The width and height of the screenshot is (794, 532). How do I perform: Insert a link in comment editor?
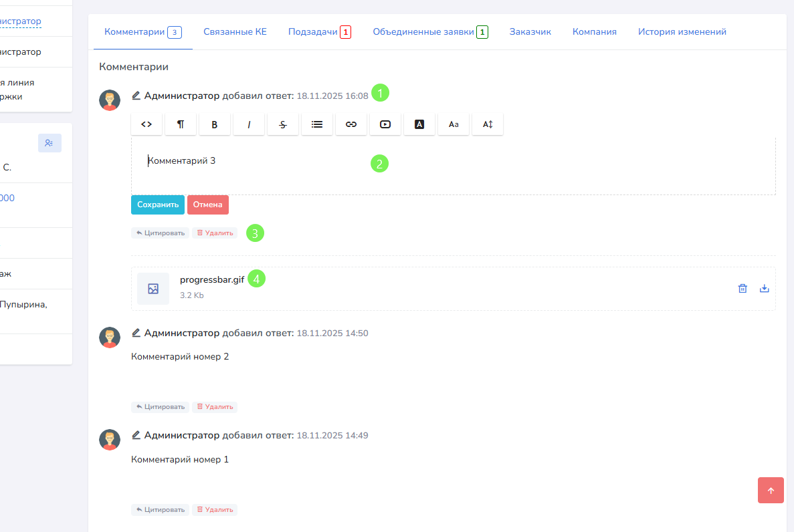click(x=351, y=124)
